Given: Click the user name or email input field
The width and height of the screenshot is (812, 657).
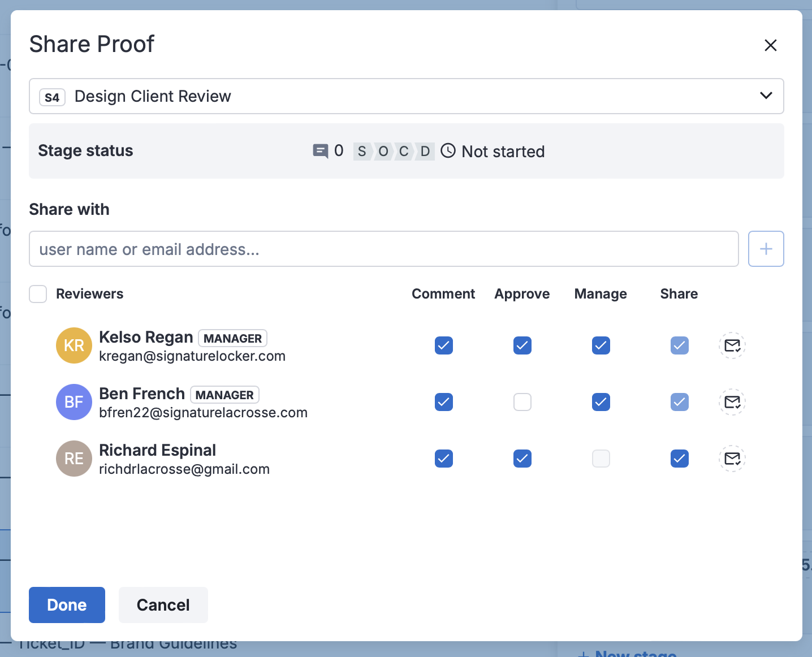Looking at the screenshot, I should (x=383, y=249).
